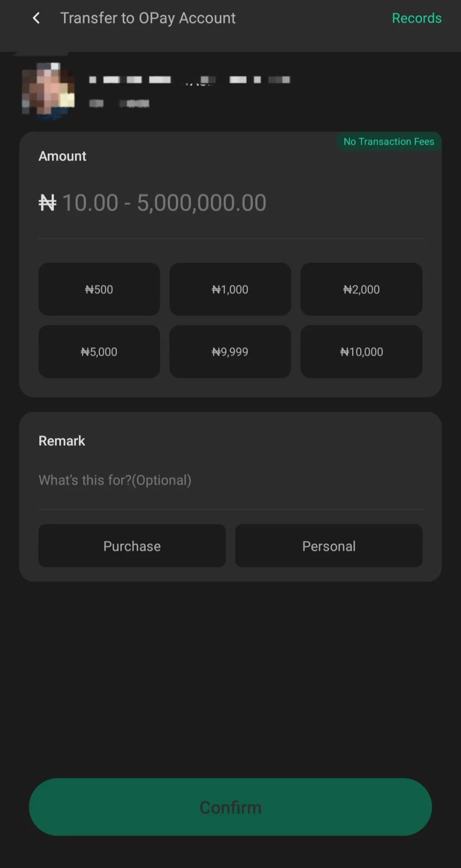Choose the ₦1,000 preset amount
Screen dimensions: 461x868
click(230, 289)
